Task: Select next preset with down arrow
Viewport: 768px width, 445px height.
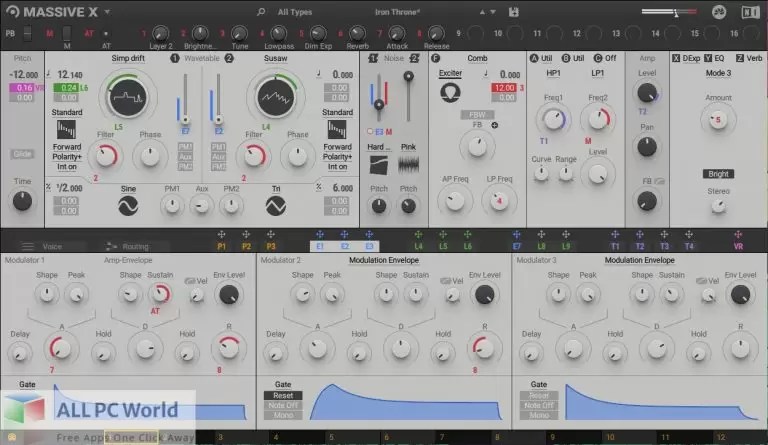Action: point(493,12)
